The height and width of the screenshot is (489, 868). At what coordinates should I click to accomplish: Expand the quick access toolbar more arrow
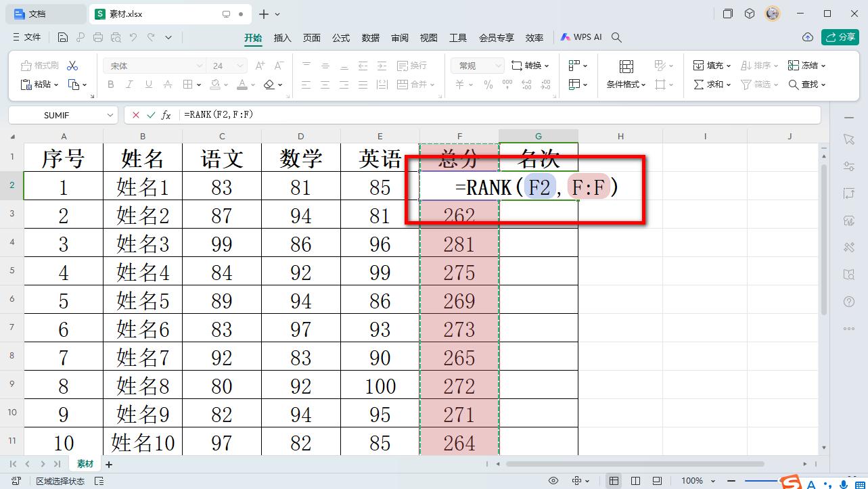168,38
